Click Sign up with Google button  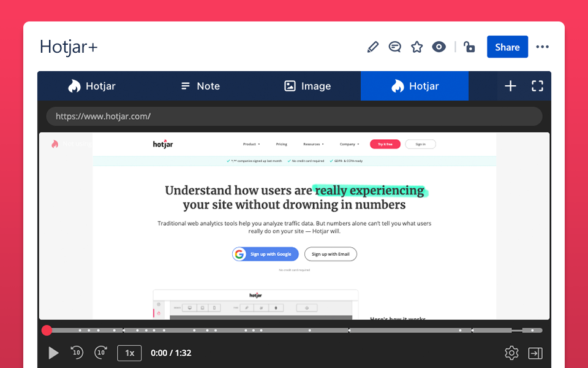click(x=265, y=254)
